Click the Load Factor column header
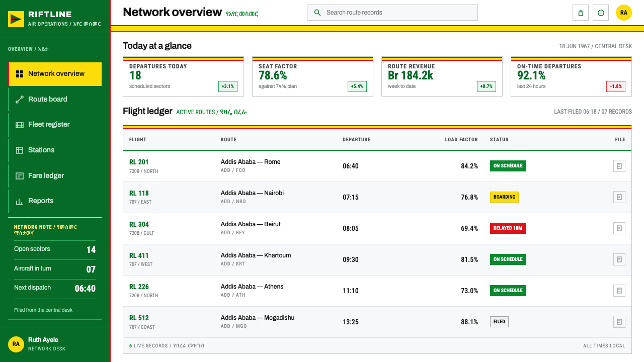 [x=461, y=140]
